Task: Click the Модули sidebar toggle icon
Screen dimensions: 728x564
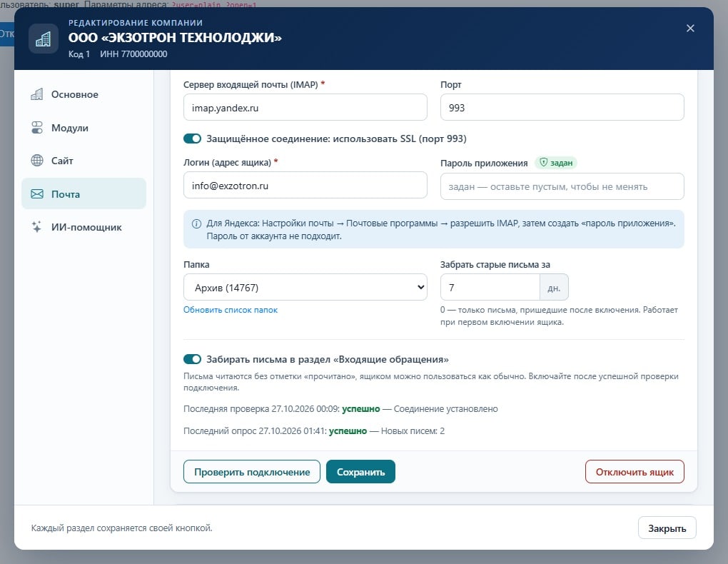Action: tap(36, 128)
